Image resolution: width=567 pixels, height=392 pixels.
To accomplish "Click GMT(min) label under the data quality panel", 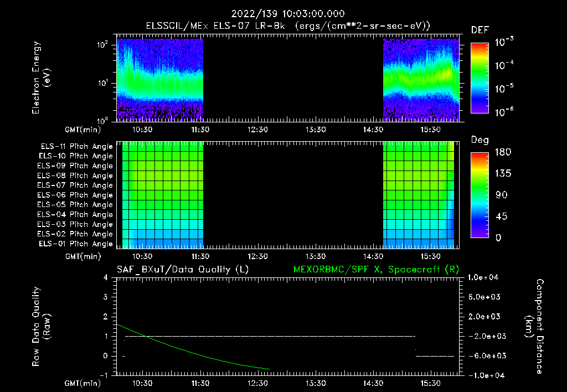I will tap(83, 383).
